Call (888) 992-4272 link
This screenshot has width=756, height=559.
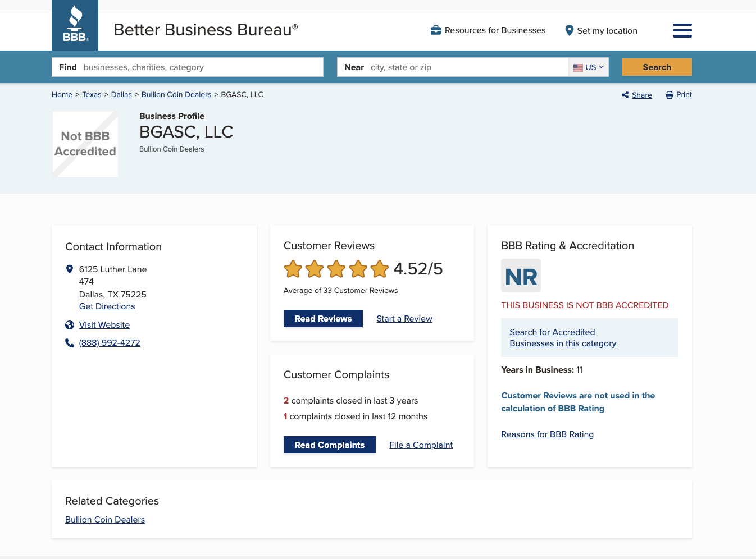110,343
